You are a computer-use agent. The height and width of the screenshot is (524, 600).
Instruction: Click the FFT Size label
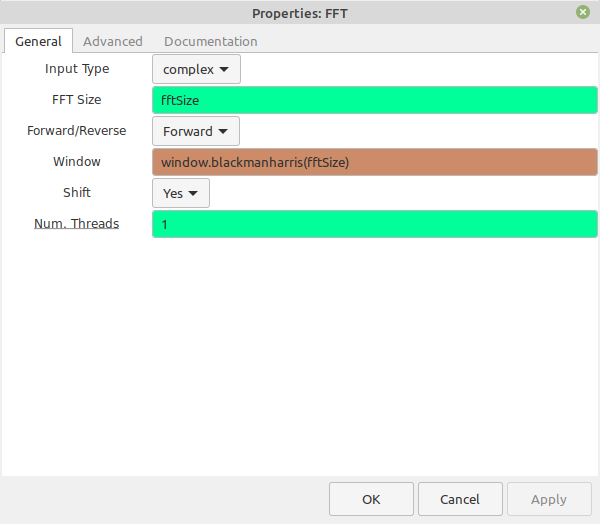click(77, 100)
